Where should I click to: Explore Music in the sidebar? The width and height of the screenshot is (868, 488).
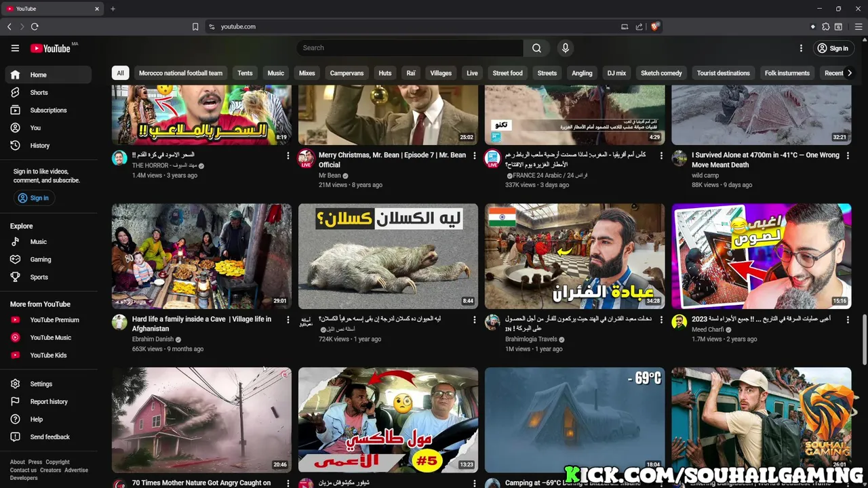click(48, 242)
